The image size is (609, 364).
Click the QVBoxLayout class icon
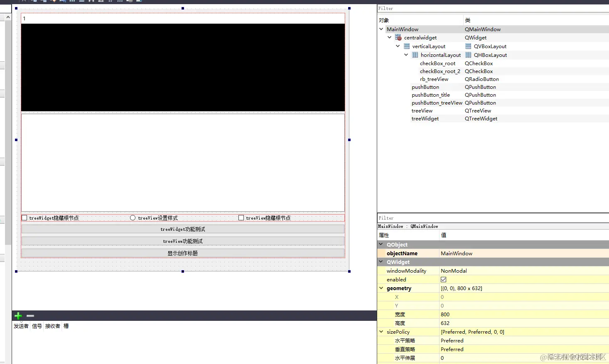(x=468, y=46)
